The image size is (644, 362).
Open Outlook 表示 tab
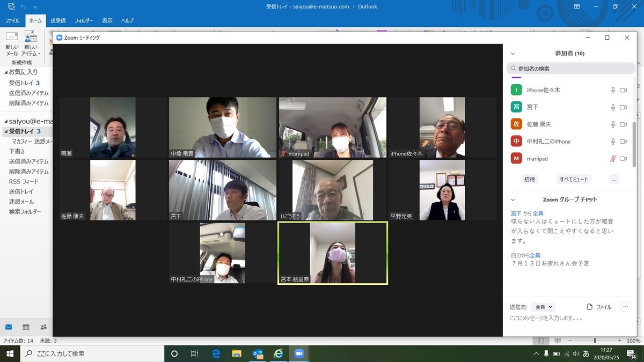107,20
